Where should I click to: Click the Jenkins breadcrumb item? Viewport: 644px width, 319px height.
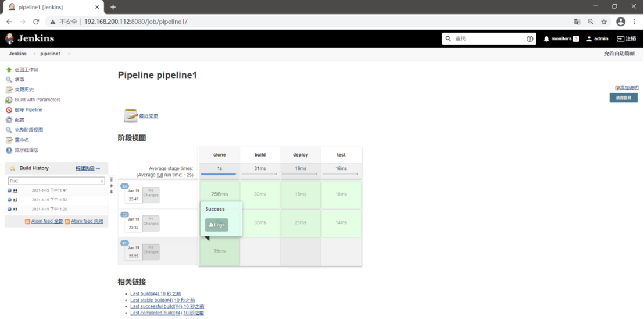click(17, 54)
